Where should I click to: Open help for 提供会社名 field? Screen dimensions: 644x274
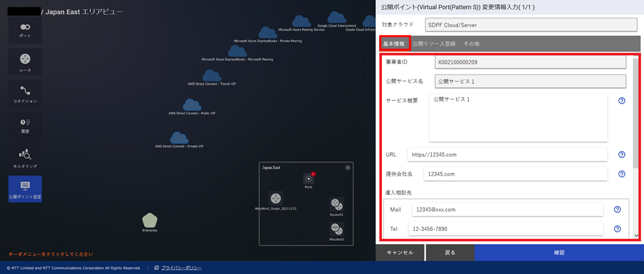point(622,174)
